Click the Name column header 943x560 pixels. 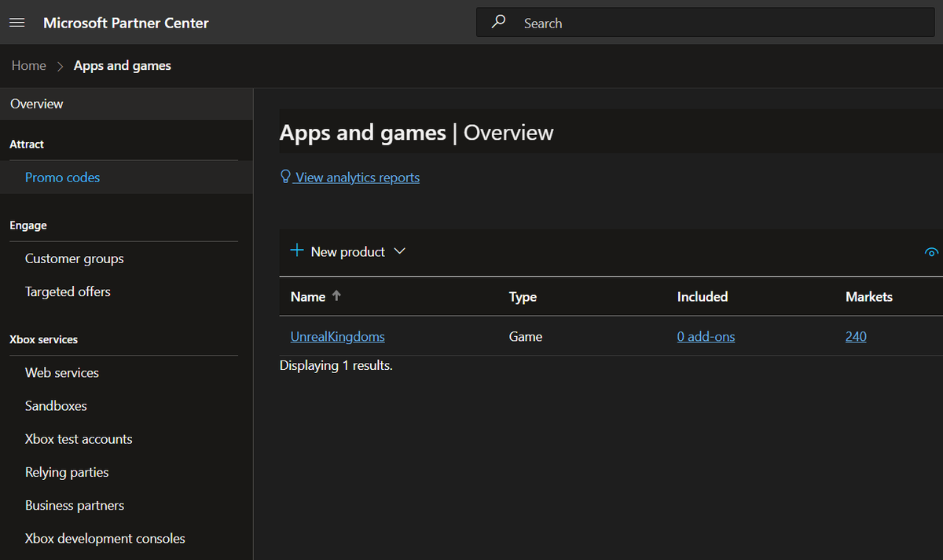pos(308,296)
